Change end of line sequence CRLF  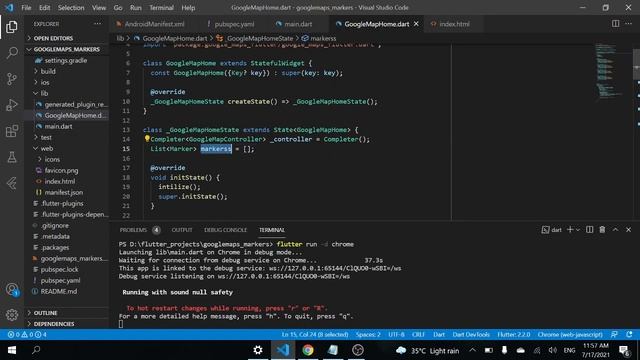(x=418, y=334)
